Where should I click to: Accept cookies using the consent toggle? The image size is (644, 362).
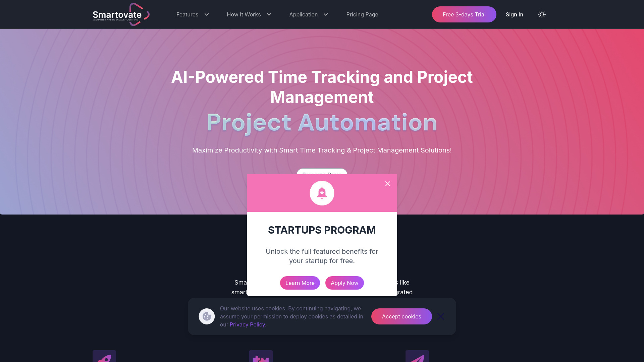[x=401, y=316]
